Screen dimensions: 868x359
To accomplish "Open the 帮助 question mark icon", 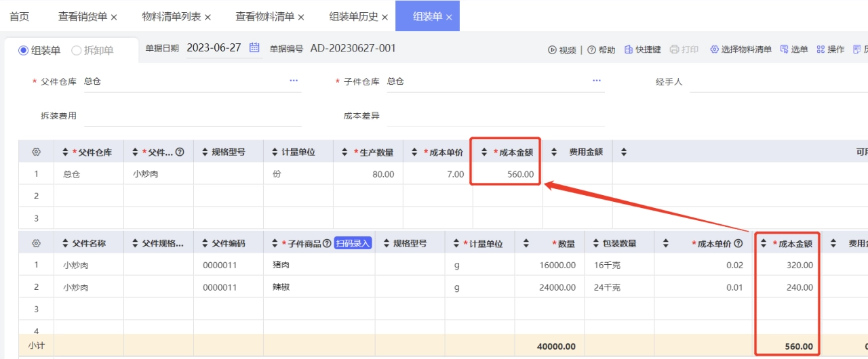I will pyautogui.click(x=591, y=50).
